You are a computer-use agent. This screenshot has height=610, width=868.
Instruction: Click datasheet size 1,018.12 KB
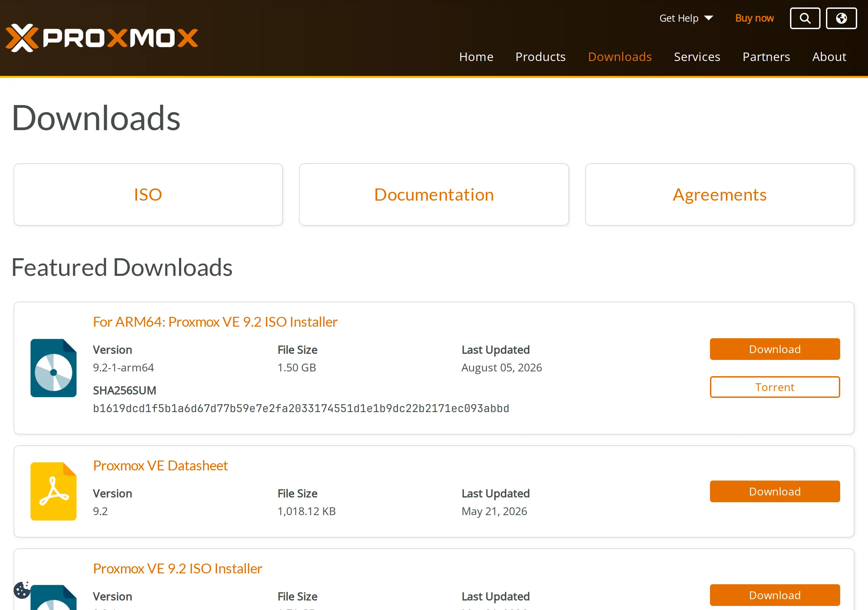pyautogui.click(x=306, y=511)
